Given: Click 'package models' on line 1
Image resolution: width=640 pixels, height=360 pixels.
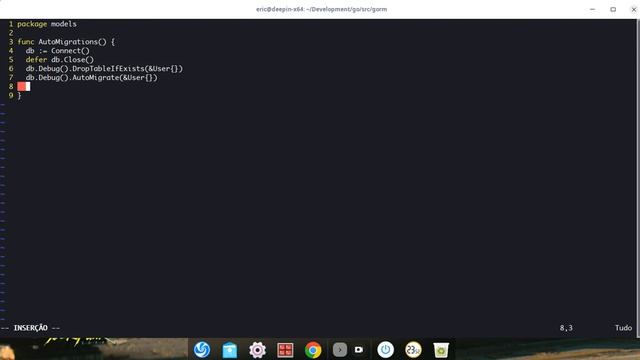Looking at the screenshot, I should 47,24.
